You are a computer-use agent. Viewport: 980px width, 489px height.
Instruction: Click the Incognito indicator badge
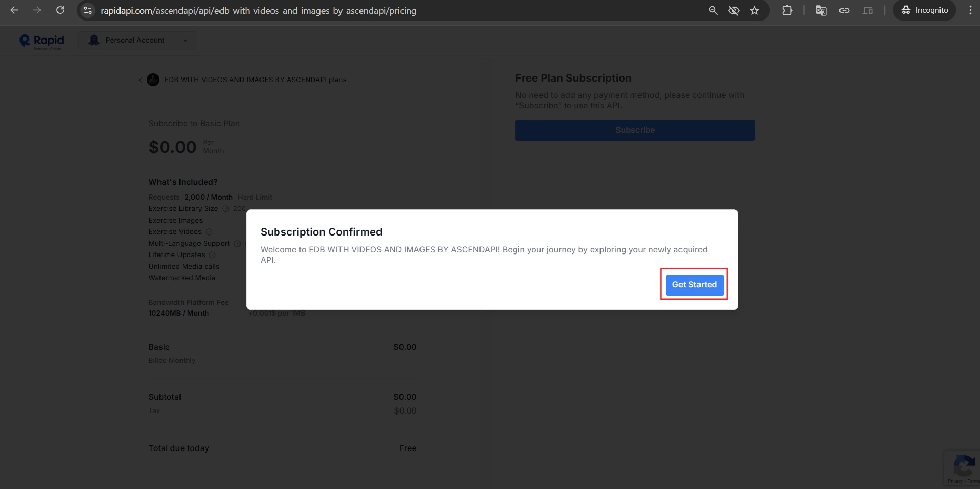point(924,10)
